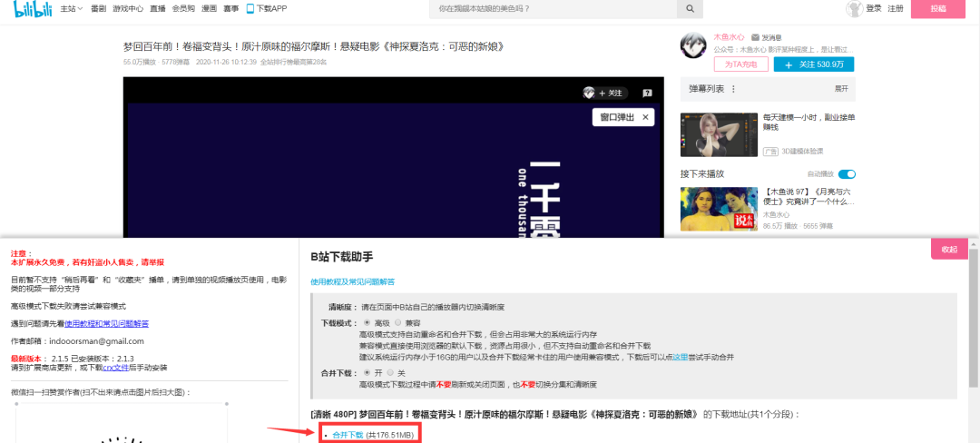Toggle the 自动播放 switch

(847, 173)
